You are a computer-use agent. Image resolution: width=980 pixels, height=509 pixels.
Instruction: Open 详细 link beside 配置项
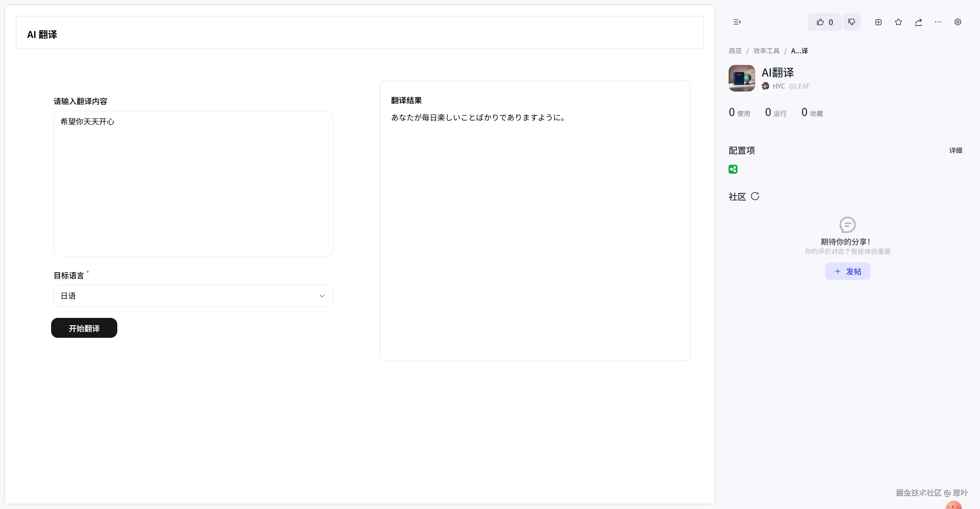(x=955, y=150)
